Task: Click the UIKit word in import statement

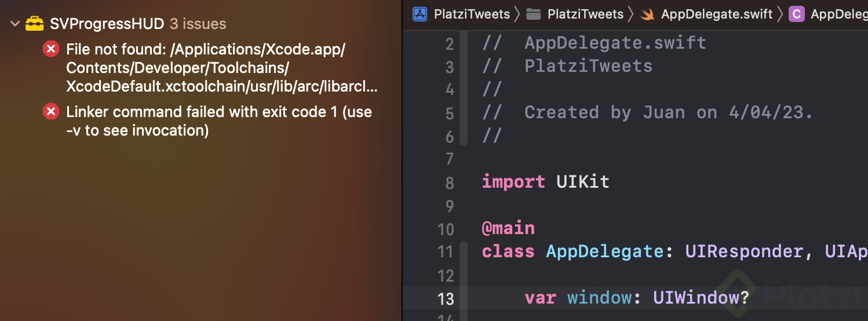Action: [582, 182]
